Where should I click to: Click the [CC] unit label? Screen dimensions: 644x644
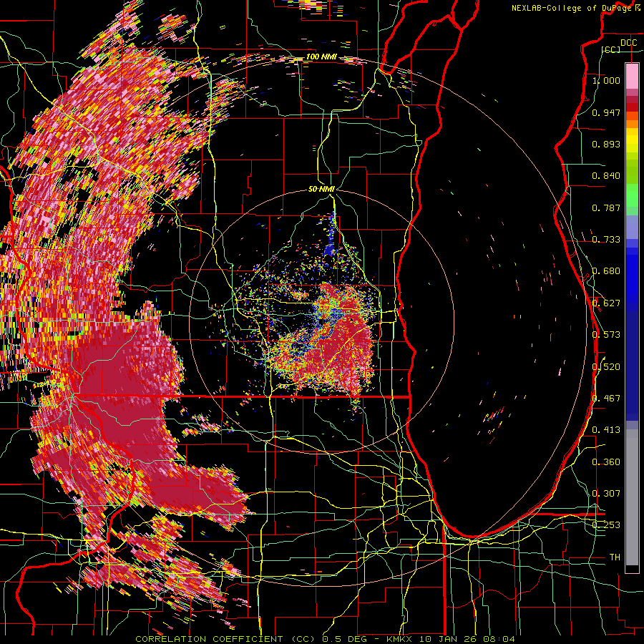coord(611,49)
